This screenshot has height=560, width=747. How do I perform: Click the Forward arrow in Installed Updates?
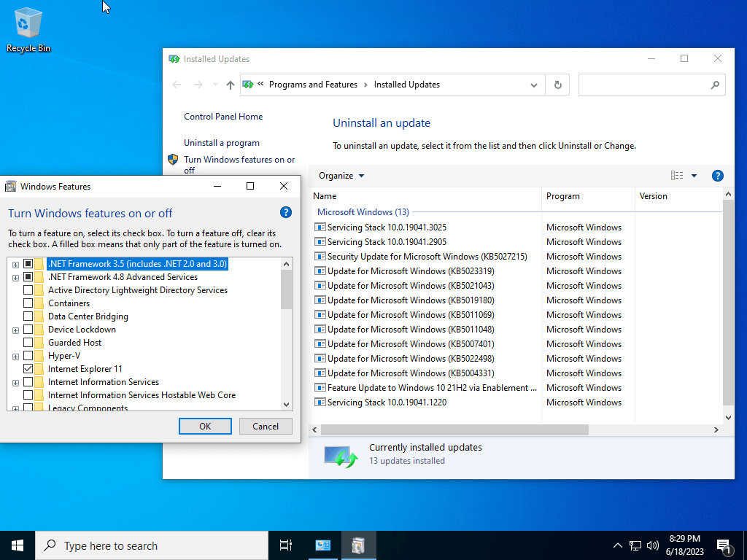point(198,85)
